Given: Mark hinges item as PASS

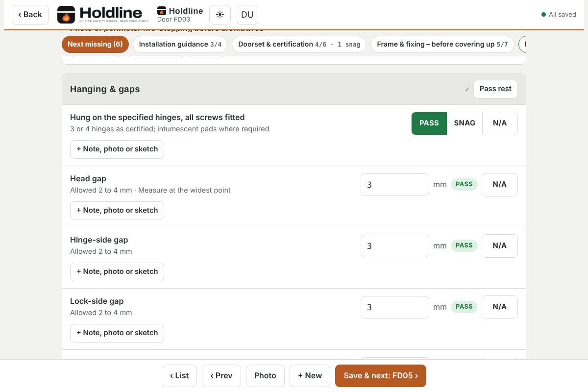Looking at the screenshot, I should tap(429, 123).
